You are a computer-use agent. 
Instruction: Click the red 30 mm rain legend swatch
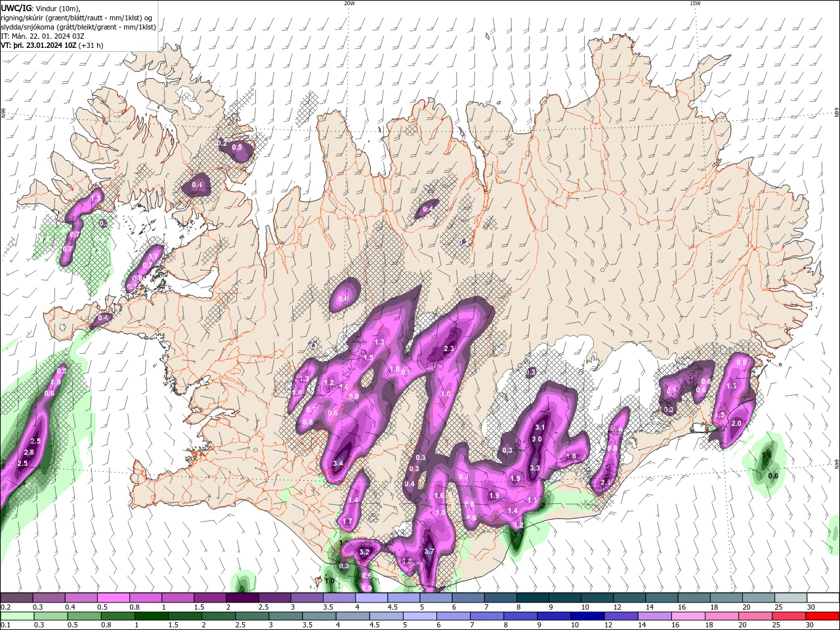coord(824,616)
